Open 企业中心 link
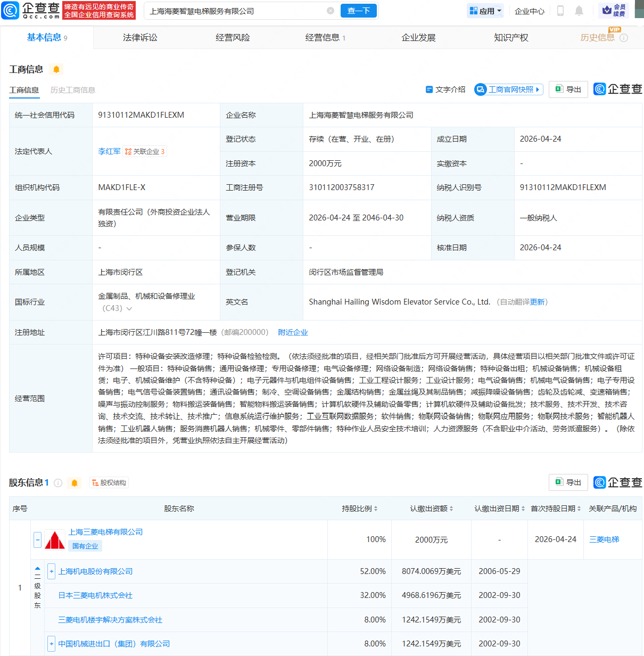 [530, 11]
